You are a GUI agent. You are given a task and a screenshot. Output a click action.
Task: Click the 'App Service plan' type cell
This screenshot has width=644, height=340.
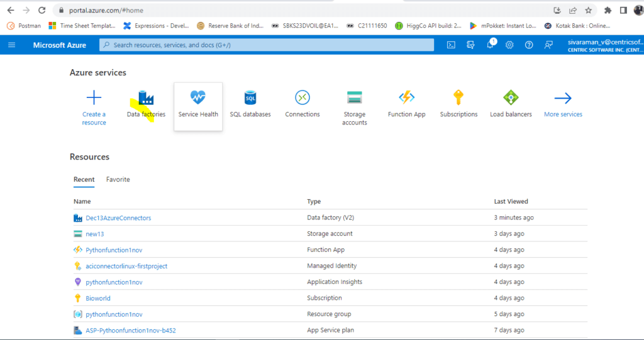point(330,330)
